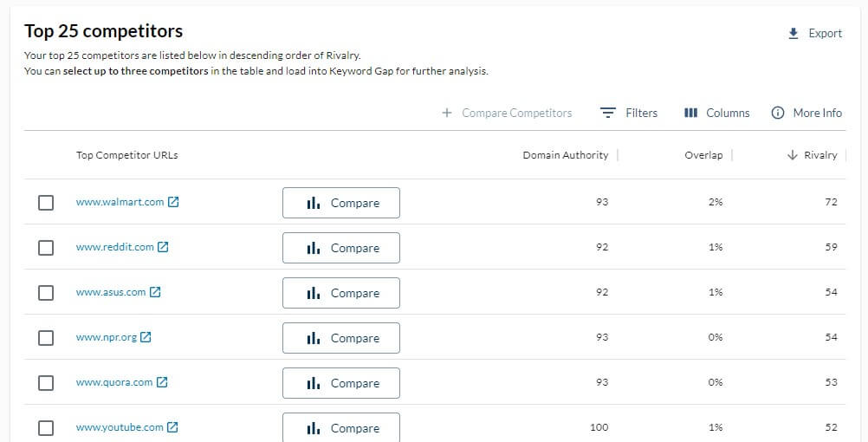Open the www.quora.com link
Screen dimensions: 868x442
(114, 382)
